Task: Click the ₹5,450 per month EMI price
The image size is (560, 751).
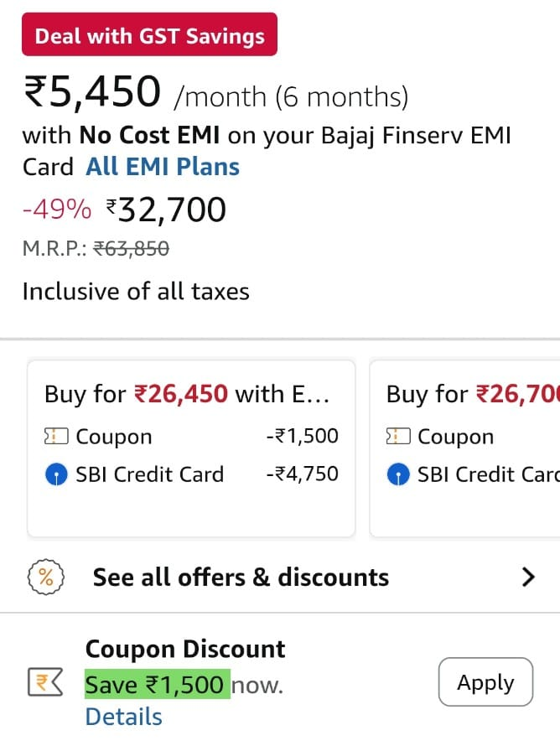Action: 92,92
